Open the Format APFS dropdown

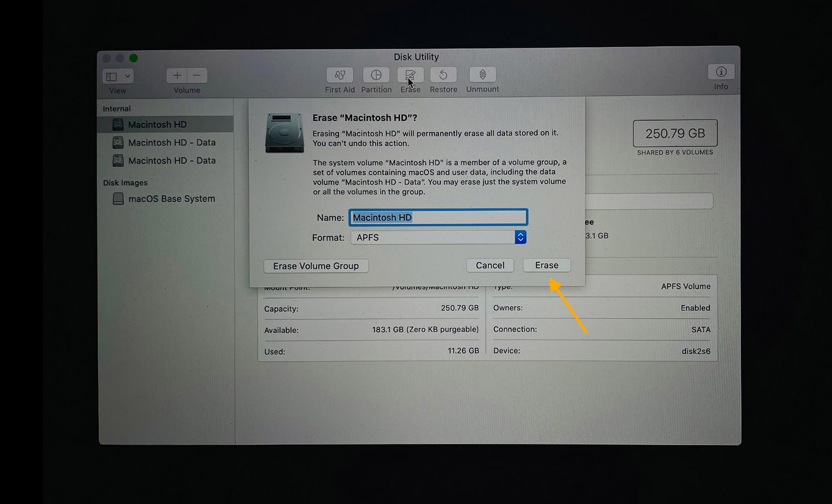438,237
